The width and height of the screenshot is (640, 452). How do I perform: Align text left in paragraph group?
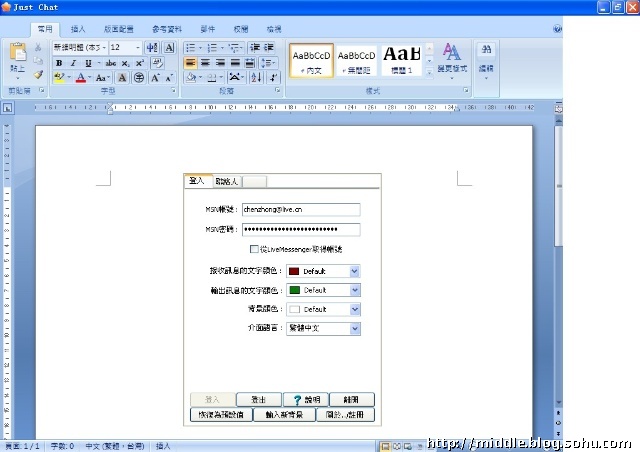point(191,63)
